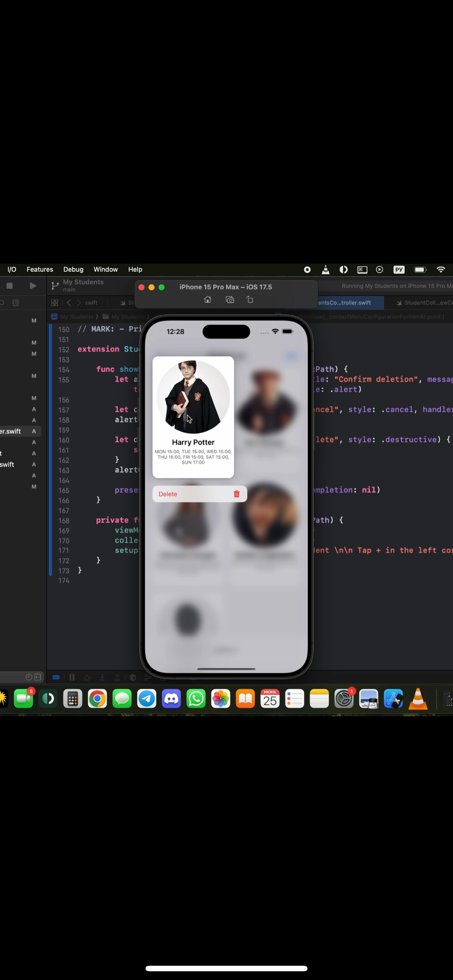Open Telegram from the Dock
This screenshot has height=980, width=453.
(x=146, y=699)
